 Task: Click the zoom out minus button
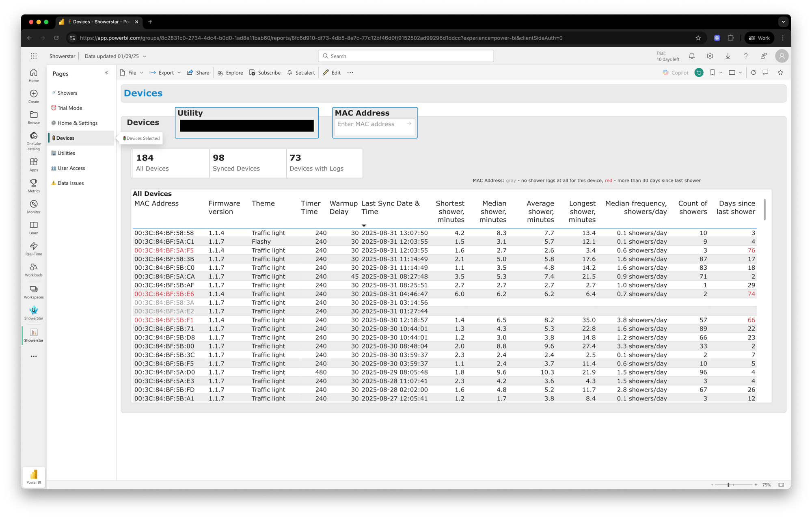click(712, 485)
